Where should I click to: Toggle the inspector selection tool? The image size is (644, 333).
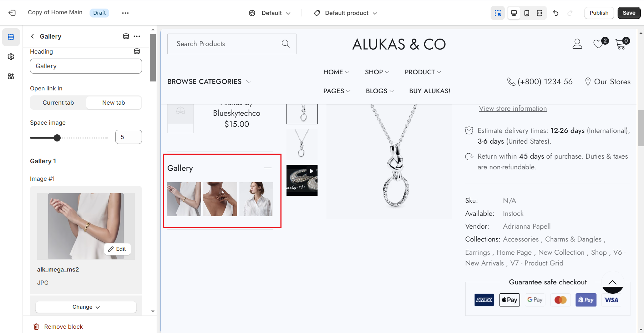pos(498,13)
